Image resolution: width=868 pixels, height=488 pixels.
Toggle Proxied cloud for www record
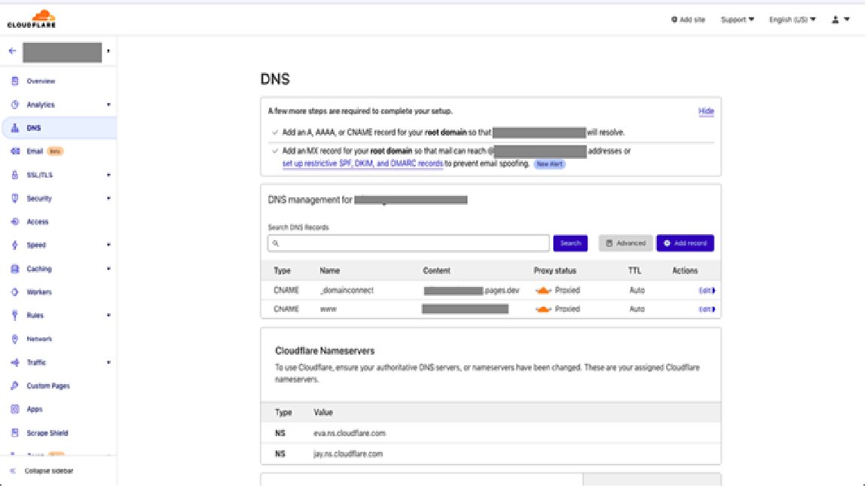[542, 310]
